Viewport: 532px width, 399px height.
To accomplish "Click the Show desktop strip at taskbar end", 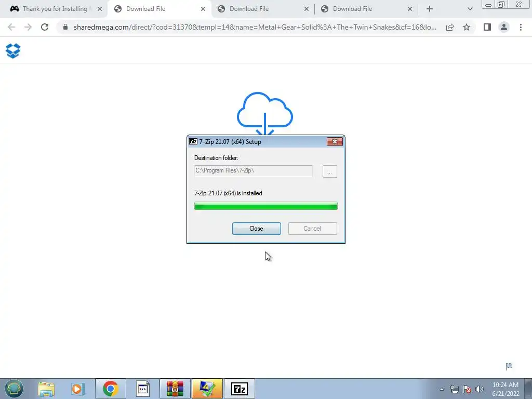I will pyautogui.click(x=528, y=389).
